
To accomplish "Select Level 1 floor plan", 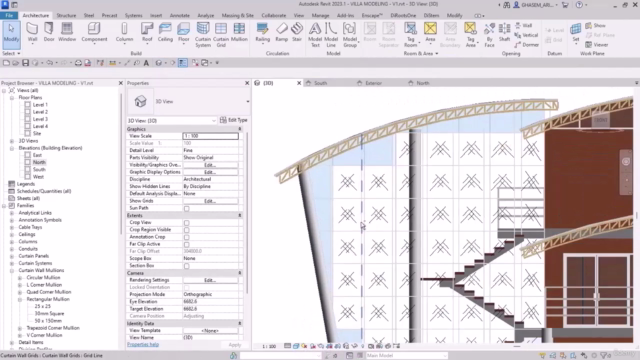I will point(40,105).
